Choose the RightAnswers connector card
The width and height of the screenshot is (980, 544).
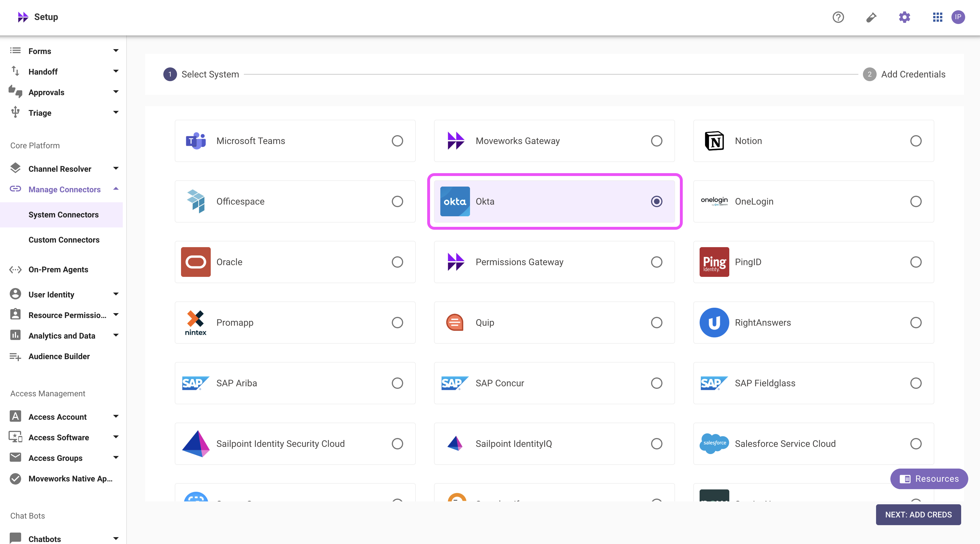pos(813,323)
